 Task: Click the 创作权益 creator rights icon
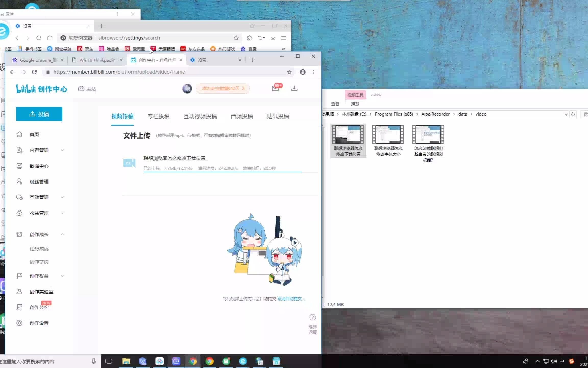pos(19,276)
